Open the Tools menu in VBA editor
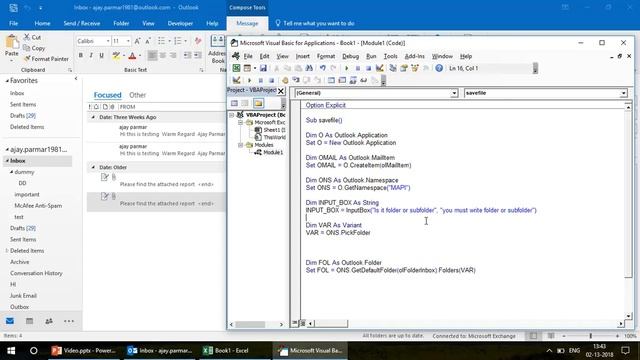The height and width of the screenshot is (360, 640). (390, 56)
